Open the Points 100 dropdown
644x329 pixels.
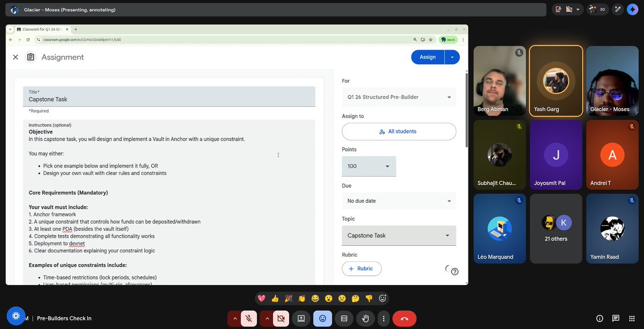(x=369, y=166)
